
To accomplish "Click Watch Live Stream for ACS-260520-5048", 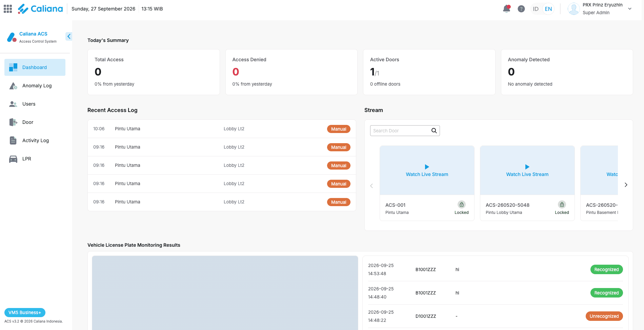I will click(x=527, y=174).
